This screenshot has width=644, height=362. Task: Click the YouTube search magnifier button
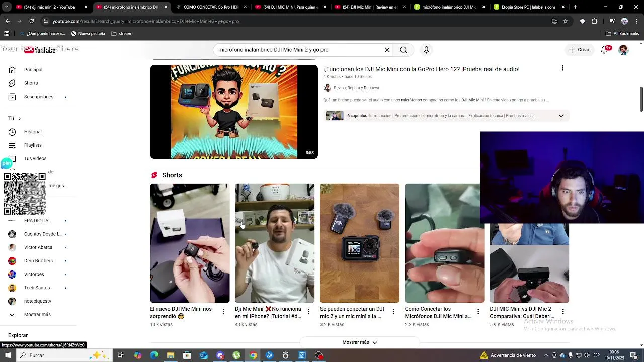[x=404, y=50]
